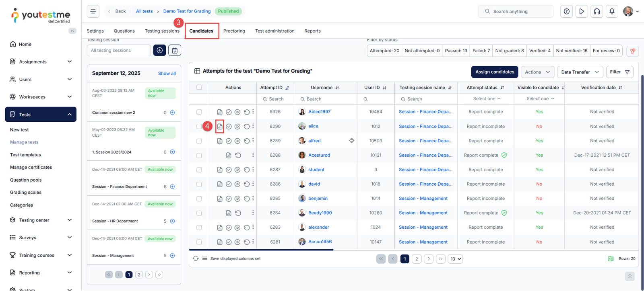Image resolution: width=644 pixels, height=291 pixels.
Task: Check the select-all checkbox in table header
Action: [199, 88]
